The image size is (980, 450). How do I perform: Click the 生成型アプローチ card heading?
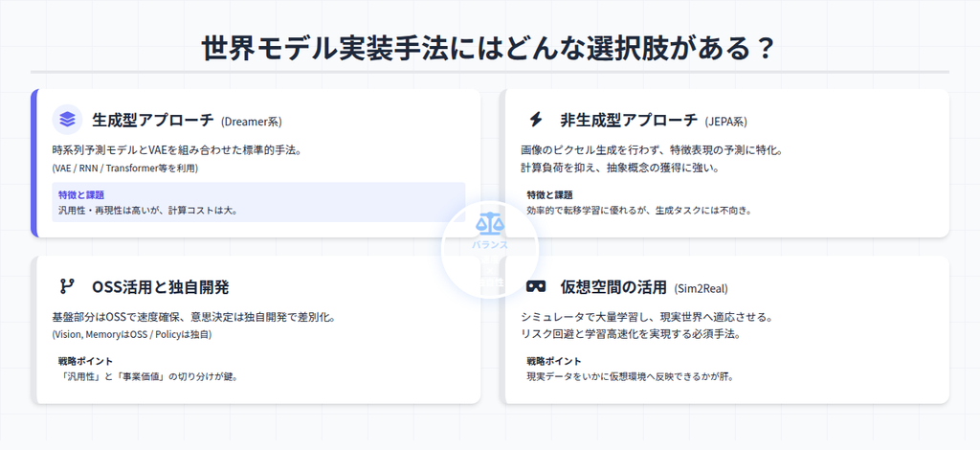(x=153, y=121)
